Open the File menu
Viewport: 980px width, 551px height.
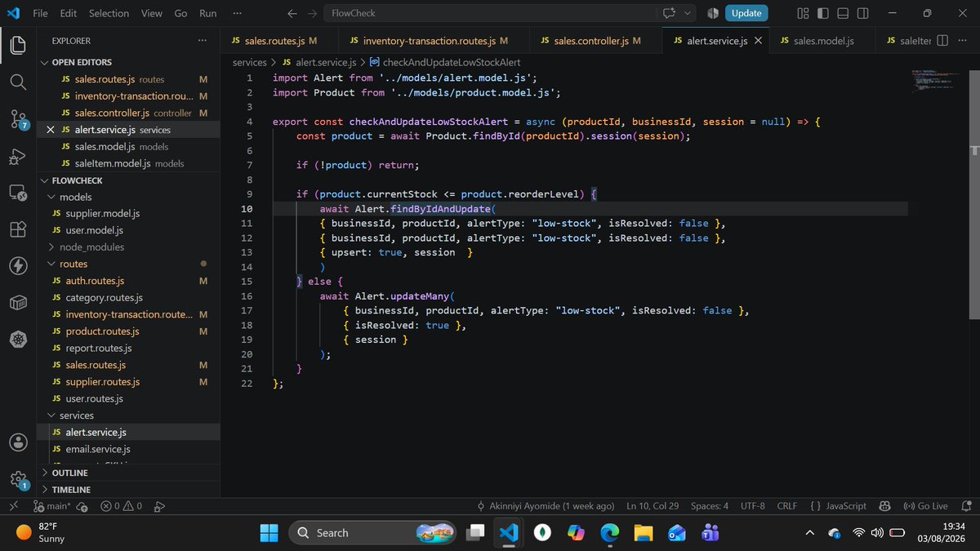click(x=40, y=13)
